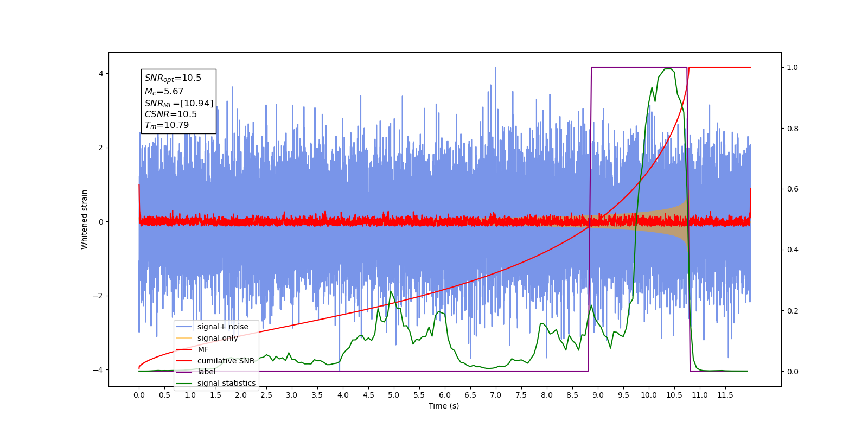Click the left-axis tick label 4
The height and width of the screenshot is (434, 868).
100,74
